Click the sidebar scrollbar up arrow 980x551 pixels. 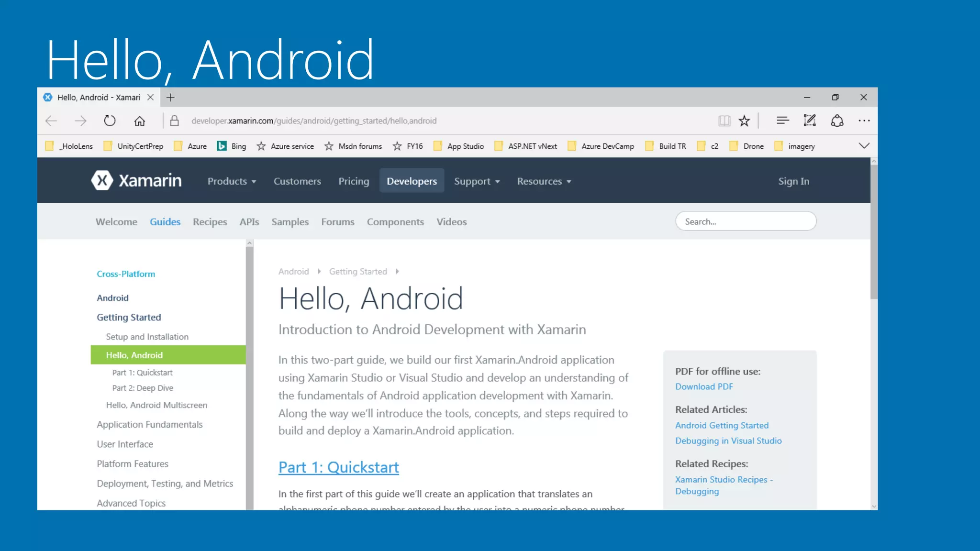[x=249, y=243]
